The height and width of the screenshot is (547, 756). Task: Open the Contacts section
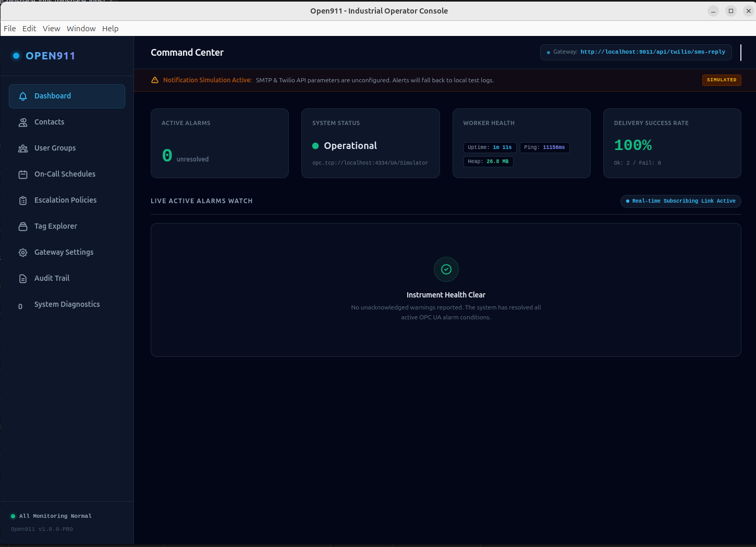(67, 122)
